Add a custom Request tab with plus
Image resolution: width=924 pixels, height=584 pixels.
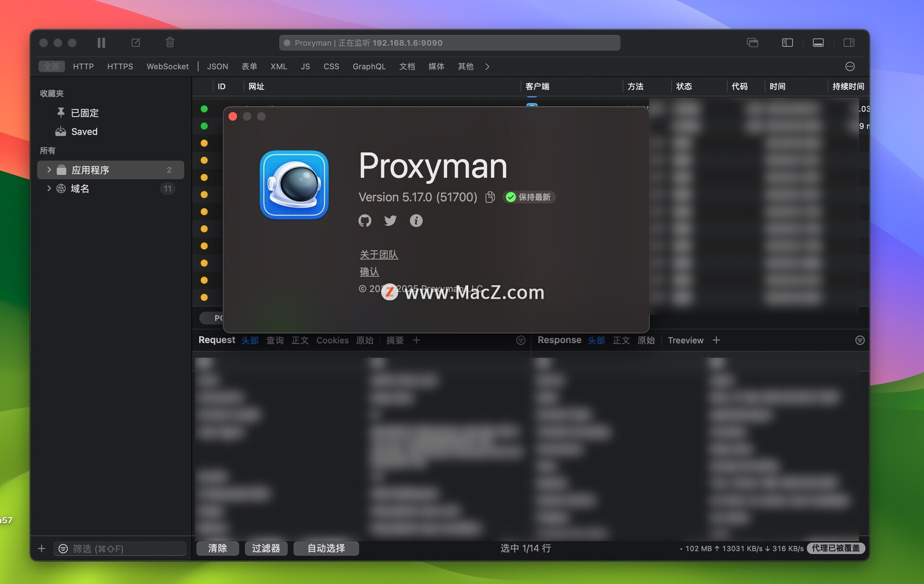(416, 341)
